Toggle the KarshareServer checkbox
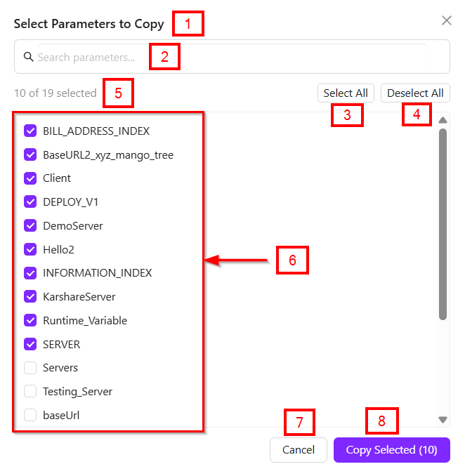 coord(30,297)
